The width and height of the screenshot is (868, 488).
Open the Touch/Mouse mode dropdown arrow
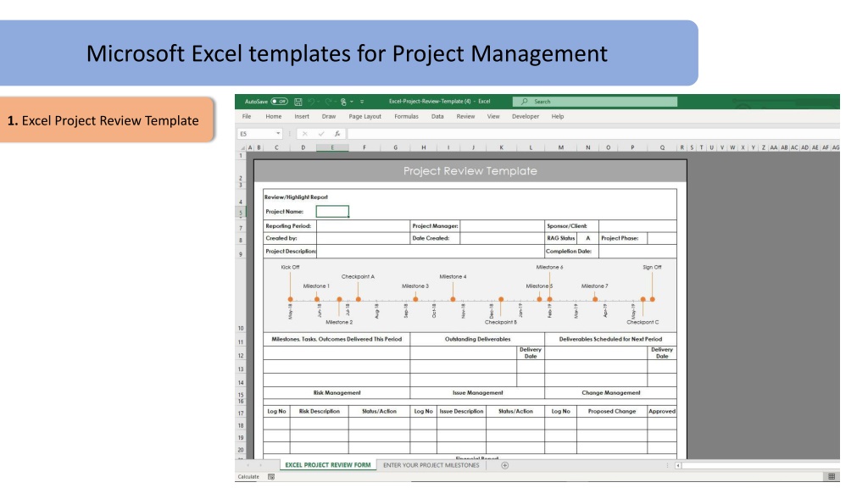352,102
